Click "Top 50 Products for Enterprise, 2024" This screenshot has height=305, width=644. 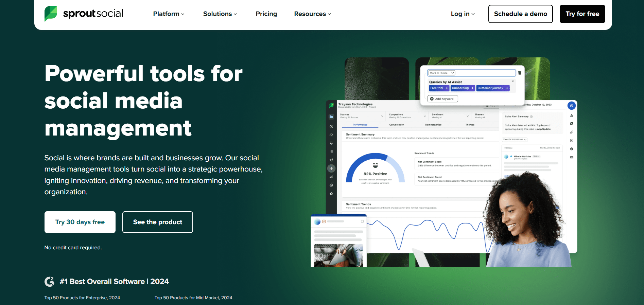(82, 298)
